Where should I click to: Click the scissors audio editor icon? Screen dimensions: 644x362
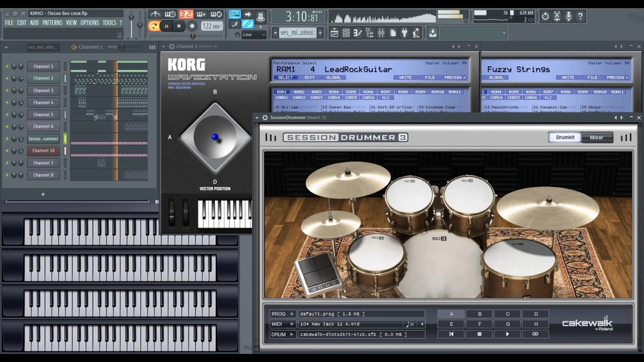557,17
